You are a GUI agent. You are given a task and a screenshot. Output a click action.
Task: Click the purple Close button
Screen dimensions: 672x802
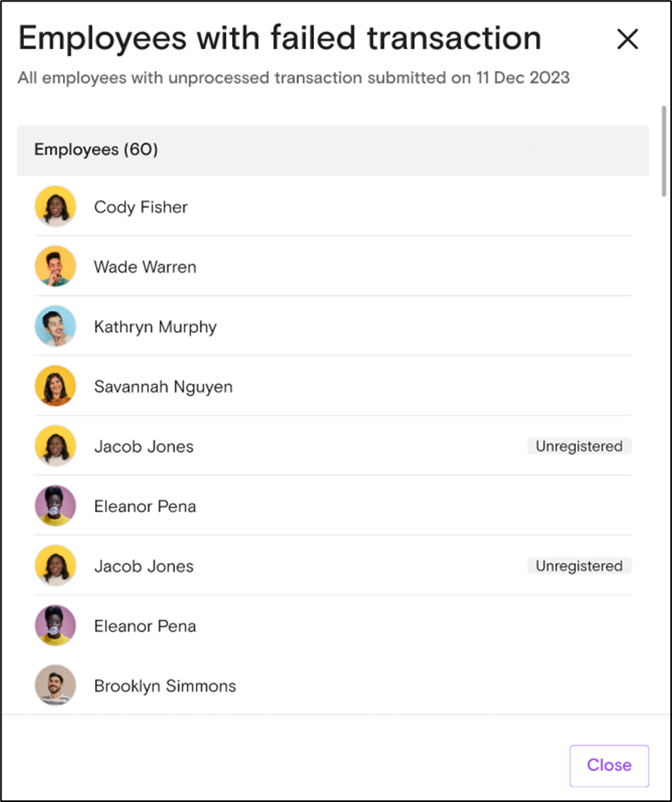[609, 766]
